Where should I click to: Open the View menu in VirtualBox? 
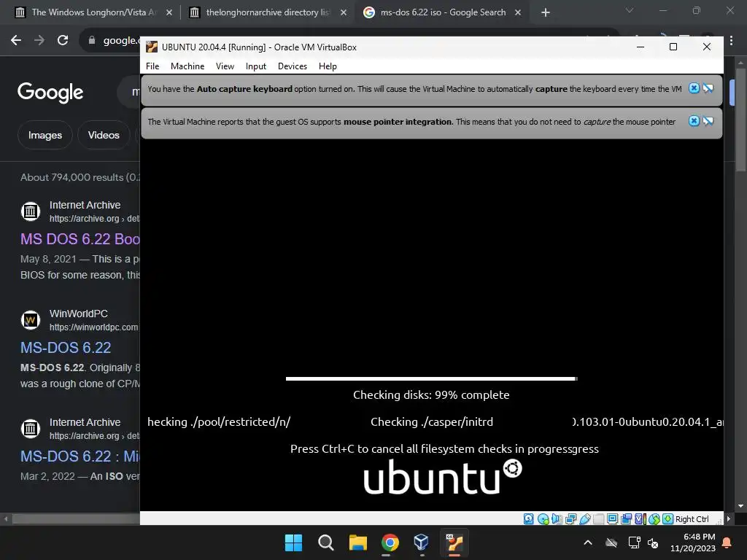225,66
